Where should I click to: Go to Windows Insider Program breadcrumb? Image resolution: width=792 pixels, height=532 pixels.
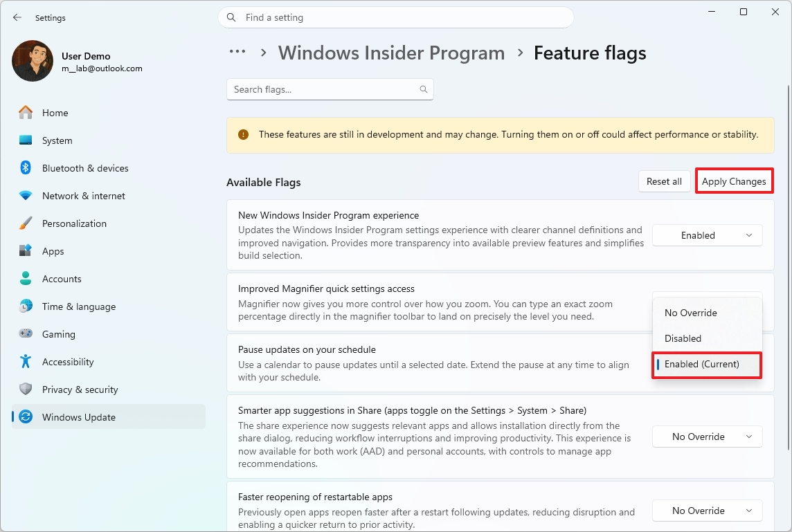click(391, 53)
